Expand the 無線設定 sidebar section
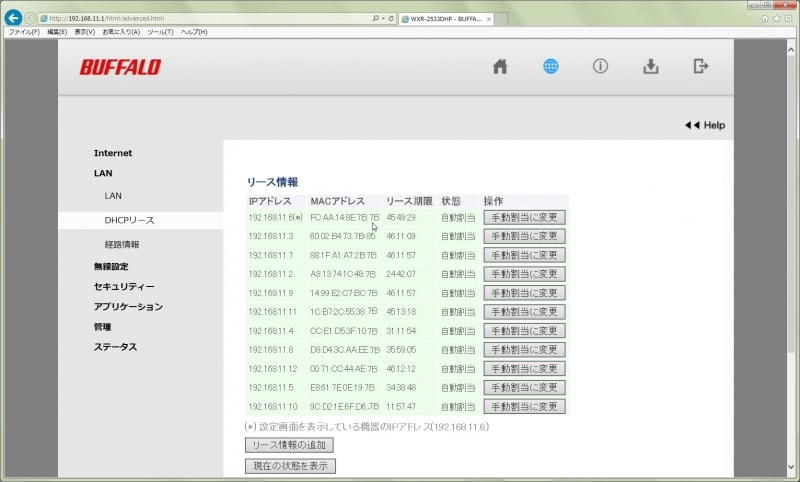The width and height of the screenshot is (800, 482). (x=111, y=266)
